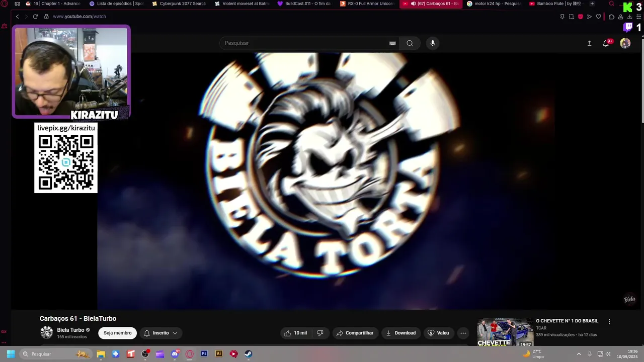Viewport: 644px width, 362px height.
Task: Dislike the video
Action: 320,333
